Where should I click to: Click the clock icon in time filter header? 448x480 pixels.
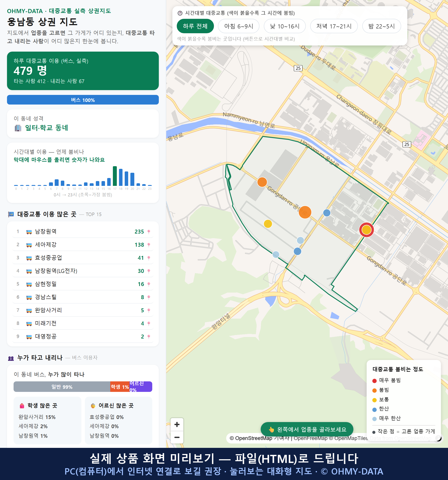click(x=180, y=13)
